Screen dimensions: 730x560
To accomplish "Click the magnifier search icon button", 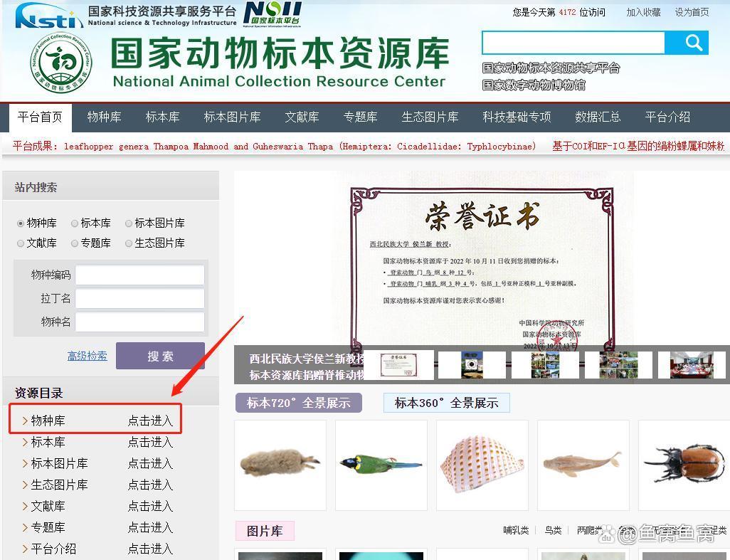I will (687, 43).
